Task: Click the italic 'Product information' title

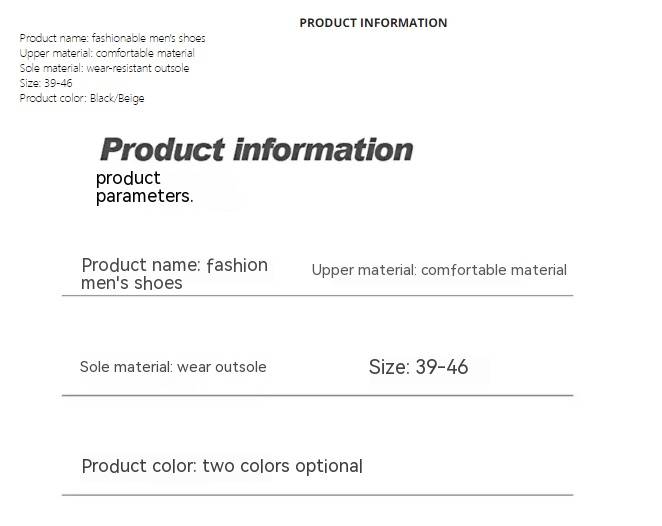Action: [x=257, y=150]
